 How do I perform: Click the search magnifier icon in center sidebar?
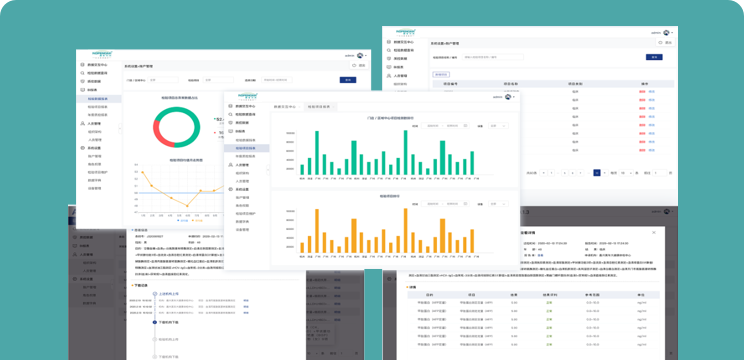[x=230, y=114]
